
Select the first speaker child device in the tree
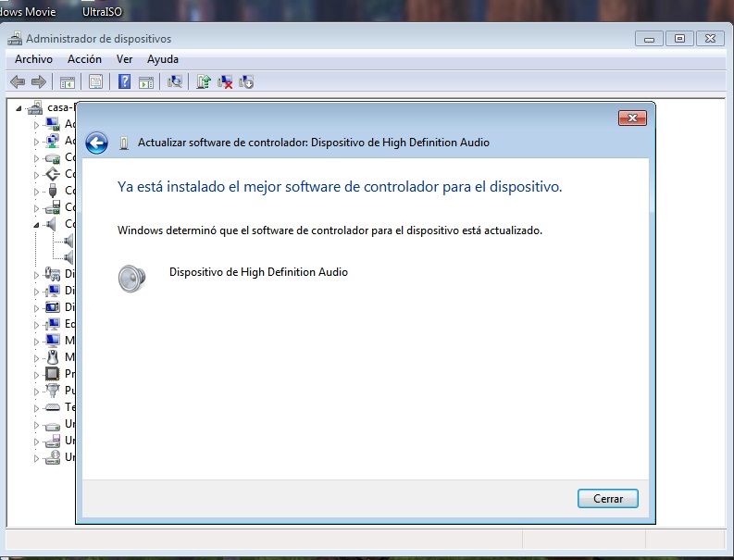click(x=68, y=241)
